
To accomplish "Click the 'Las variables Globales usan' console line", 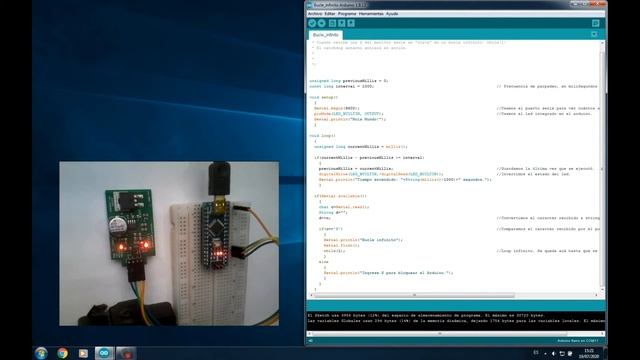I will 456,321.
